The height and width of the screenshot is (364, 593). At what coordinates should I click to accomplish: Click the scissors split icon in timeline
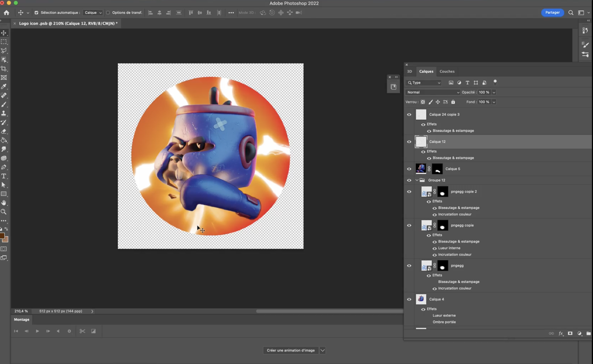pos(82,331)
